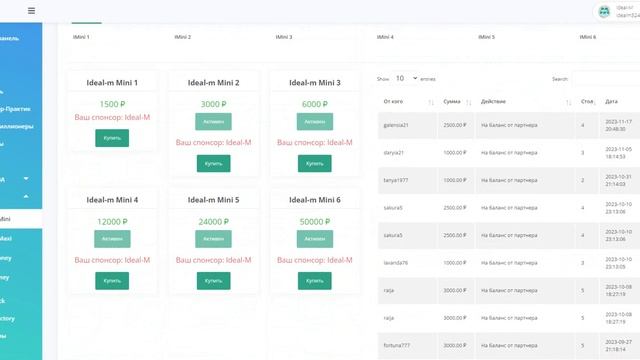Click amount cell in fortuna777 row
The image size is (640, 360).
[455, 345]
